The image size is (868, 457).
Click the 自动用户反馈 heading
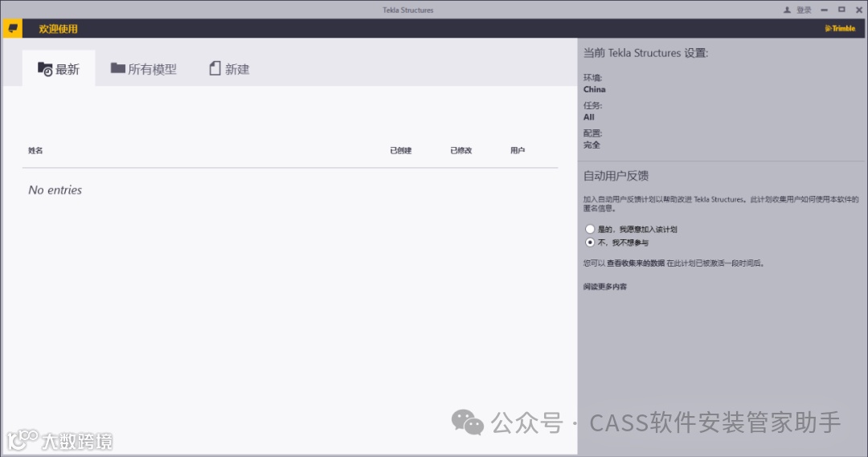pos(616,176)
